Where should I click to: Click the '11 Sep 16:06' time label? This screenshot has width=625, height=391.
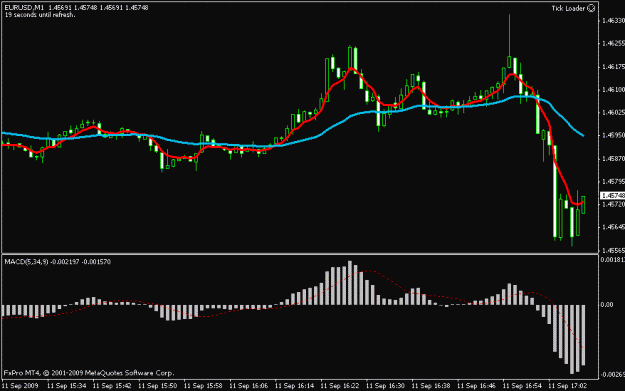point(249,385)
